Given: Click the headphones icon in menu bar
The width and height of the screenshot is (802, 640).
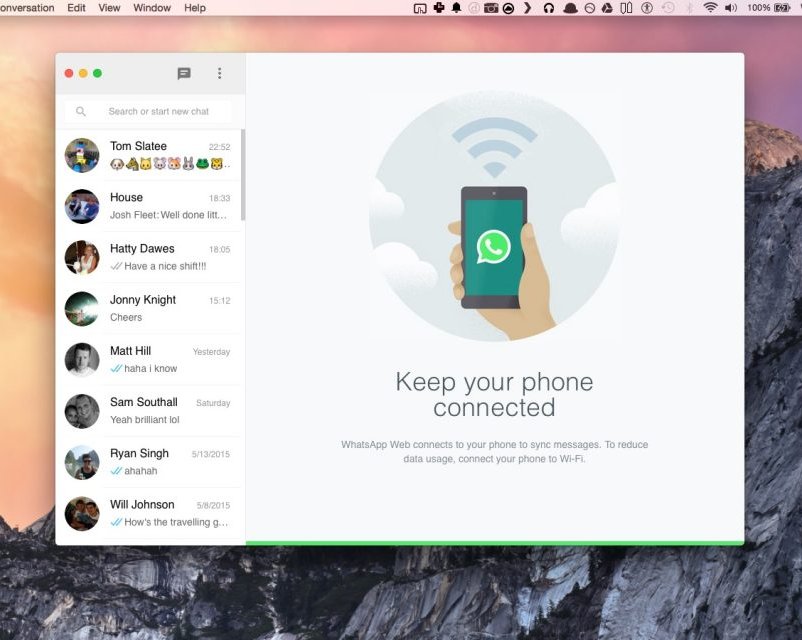Looking at the screenshot, I should (x=549, y=8).
